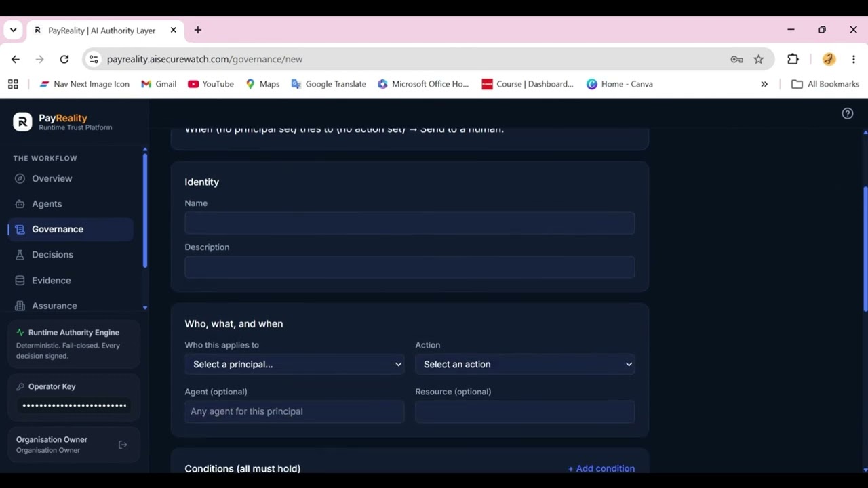Open the Home - Canva bookmark
This screenshot has width=868, height=488.
tap(620, 84)
